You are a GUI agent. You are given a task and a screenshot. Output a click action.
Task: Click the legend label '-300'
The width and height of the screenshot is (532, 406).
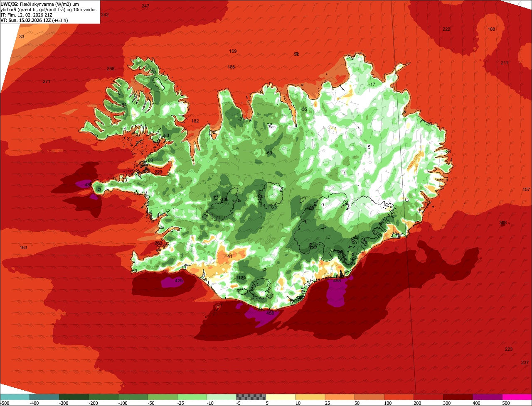coord(64,403)
